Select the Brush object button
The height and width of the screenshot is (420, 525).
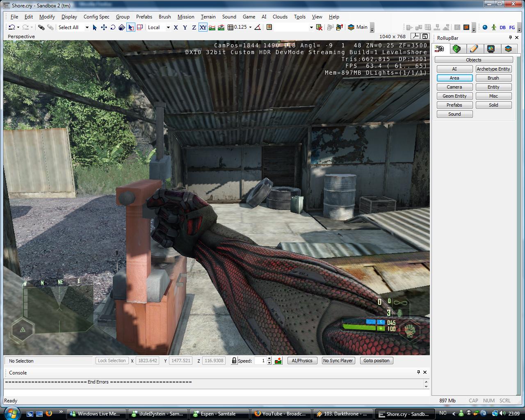point(493,78)
